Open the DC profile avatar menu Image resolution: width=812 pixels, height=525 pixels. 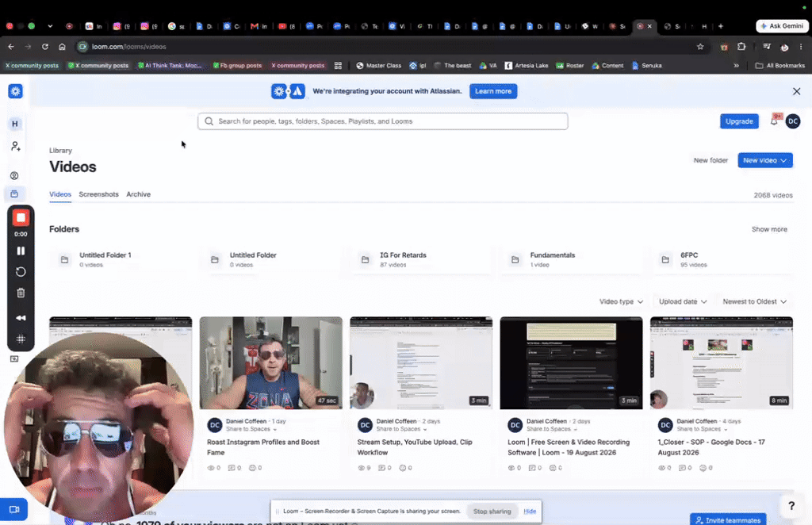pyautogui.click(x=793, y=121)
